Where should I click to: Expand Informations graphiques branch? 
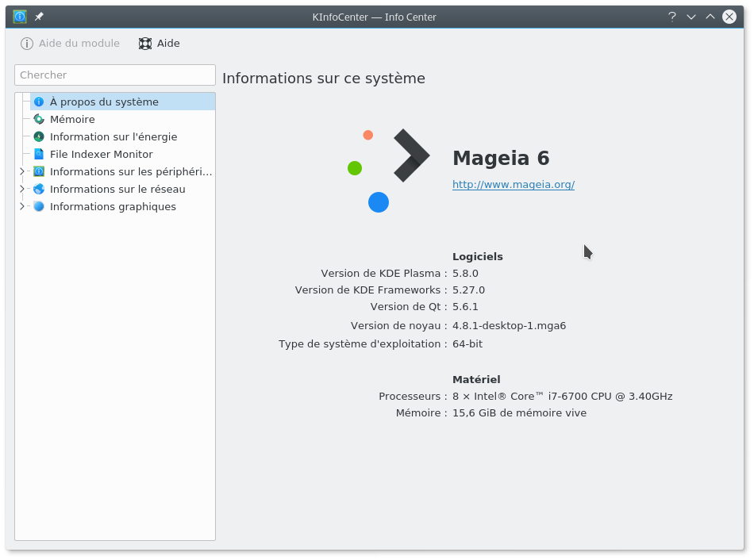(x=21, y=207)
